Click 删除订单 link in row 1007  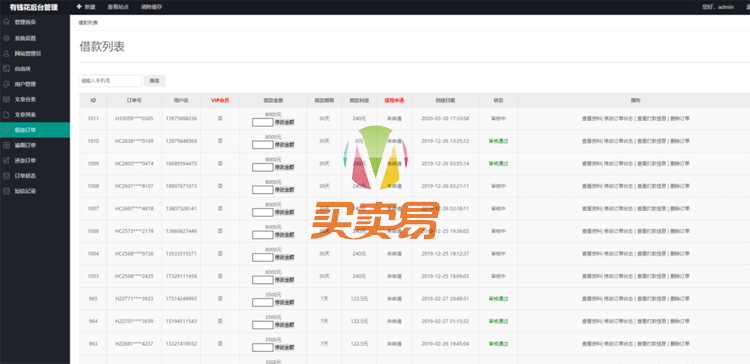click(x=680, y=209)
